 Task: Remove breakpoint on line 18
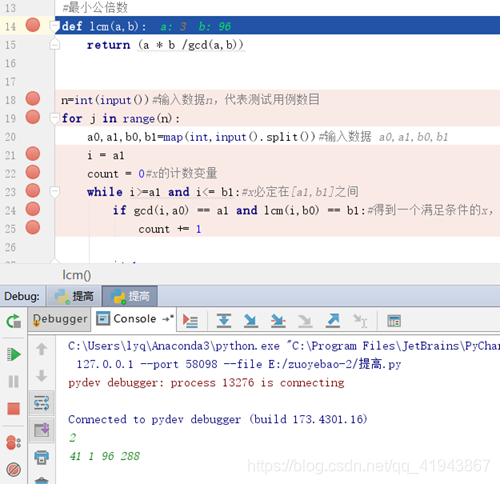click(33, 99)
